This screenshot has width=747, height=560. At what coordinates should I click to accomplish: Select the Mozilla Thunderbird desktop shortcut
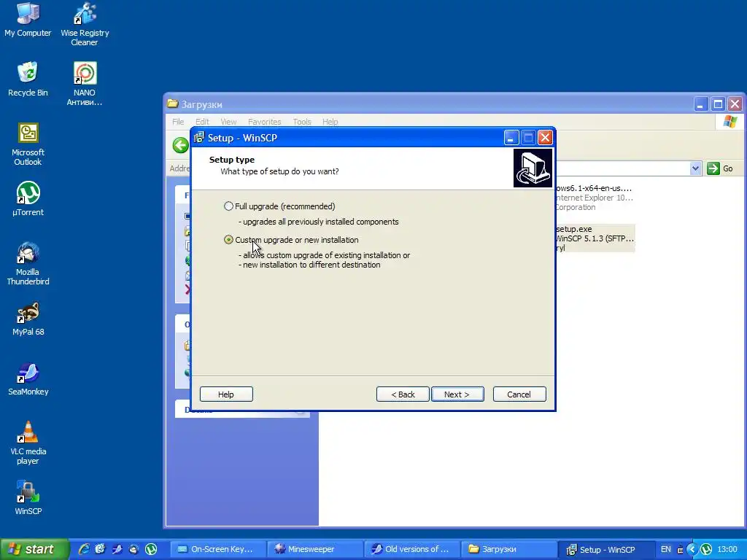point(28,264)
